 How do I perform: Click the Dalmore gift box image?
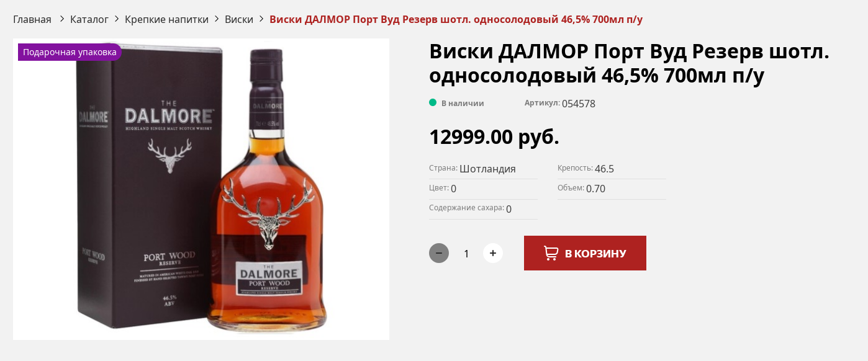149,186
